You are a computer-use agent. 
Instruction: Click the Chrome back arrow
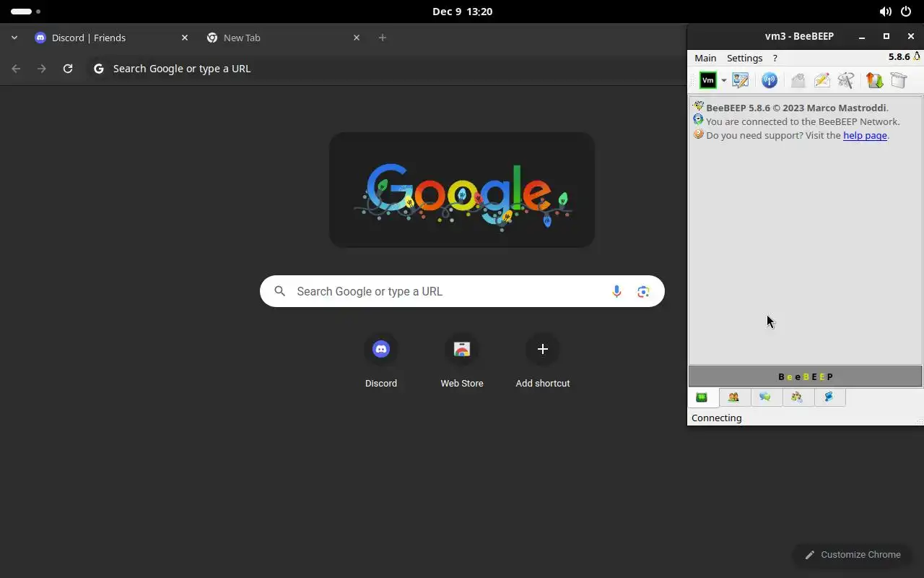pos(16,69)
